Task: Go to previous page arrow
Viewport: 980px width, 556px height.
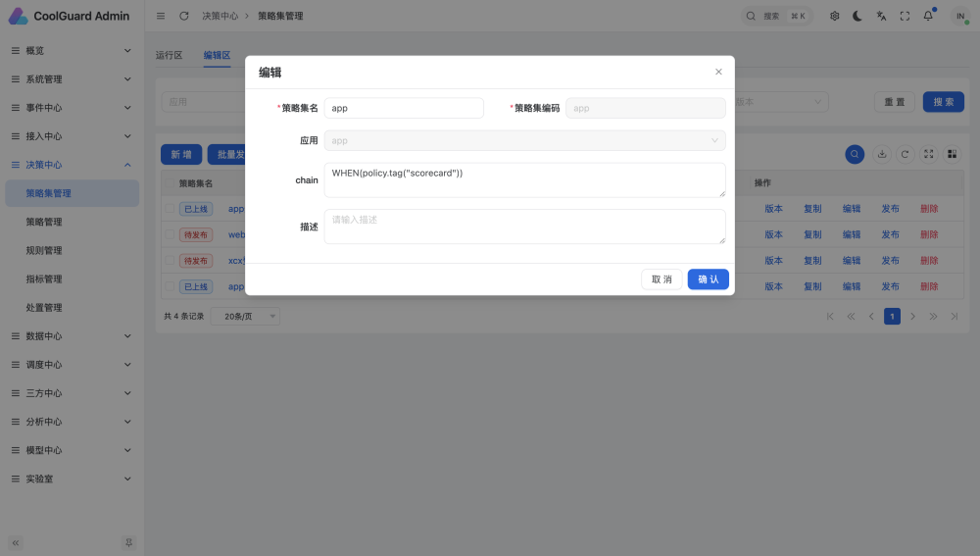Action: coord(871,317)
